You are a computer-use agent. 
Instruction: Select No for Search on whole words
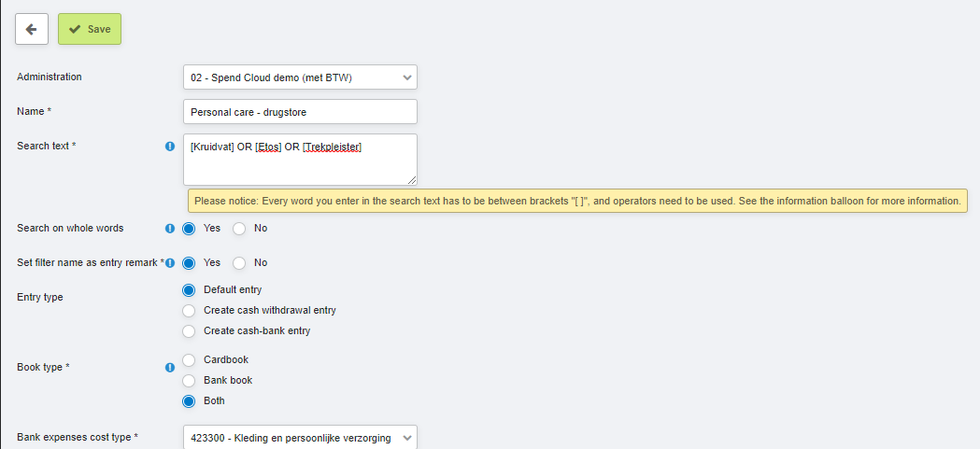click(239, 229)
